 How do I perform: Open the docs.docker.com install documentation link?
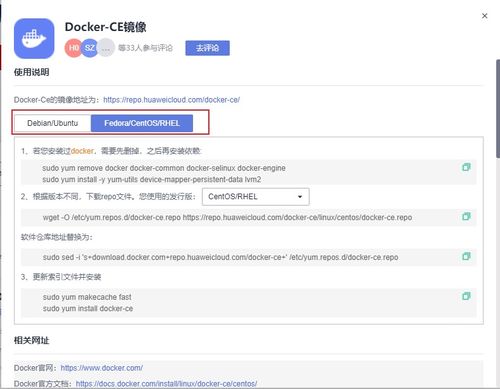click(166, 384)
